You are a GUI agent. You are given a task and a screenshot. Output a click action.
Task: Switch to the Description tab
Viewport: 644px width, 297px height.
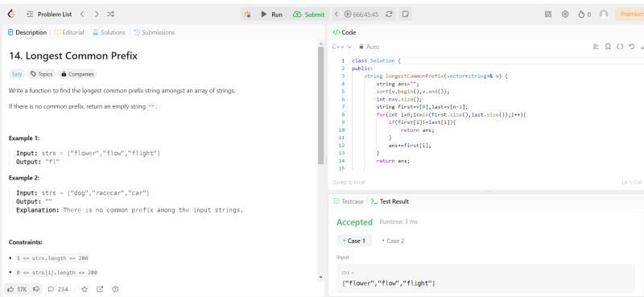(x=27, y=32)
